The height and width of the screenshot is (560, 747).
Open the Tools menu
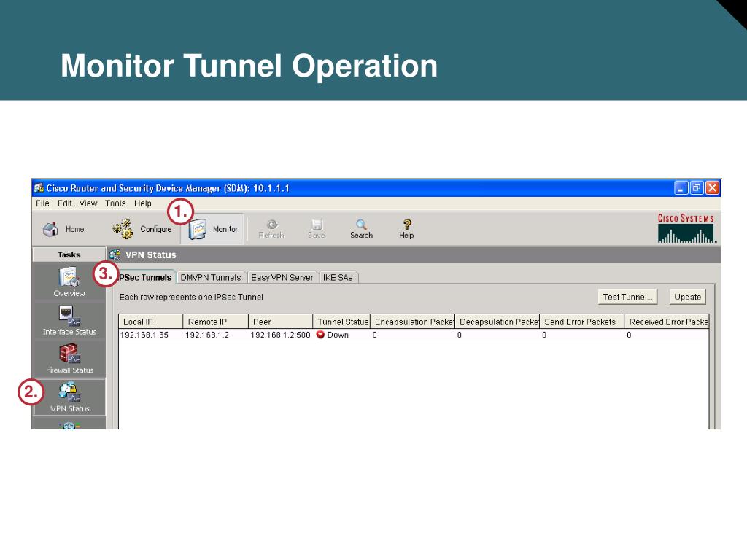click(x=115, y=203)
